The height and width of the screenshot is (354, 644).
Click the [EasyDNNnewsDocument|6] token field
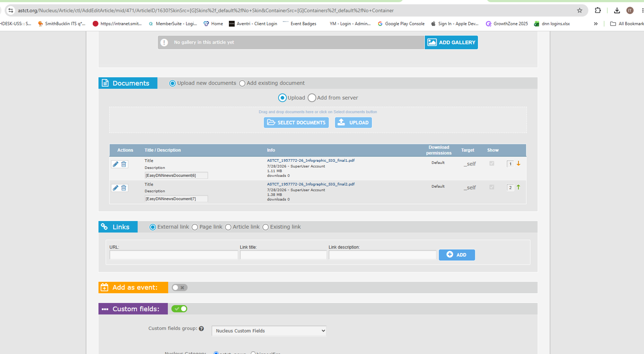tap(176, 175)
